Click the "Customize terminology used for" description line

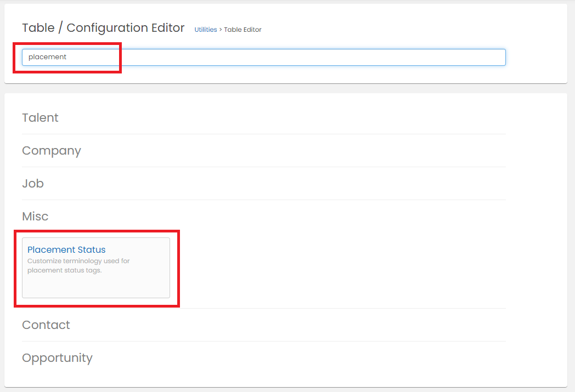78,261
